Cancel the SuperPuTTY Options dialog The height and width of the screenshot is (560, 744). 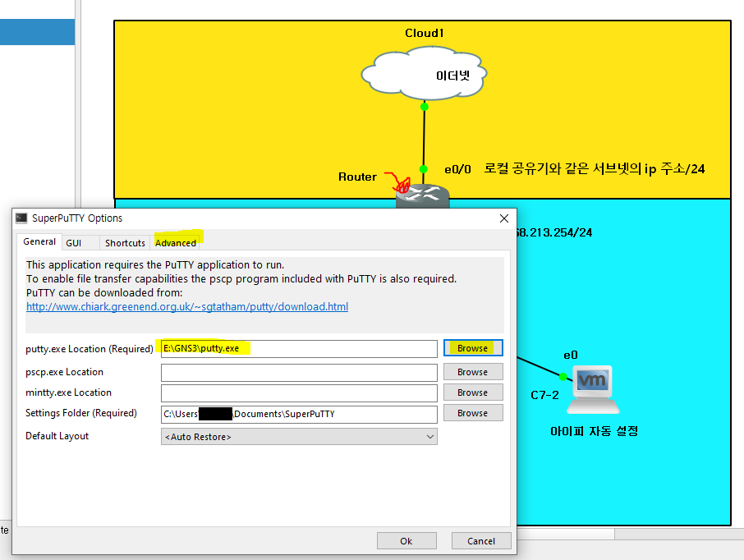481,541
